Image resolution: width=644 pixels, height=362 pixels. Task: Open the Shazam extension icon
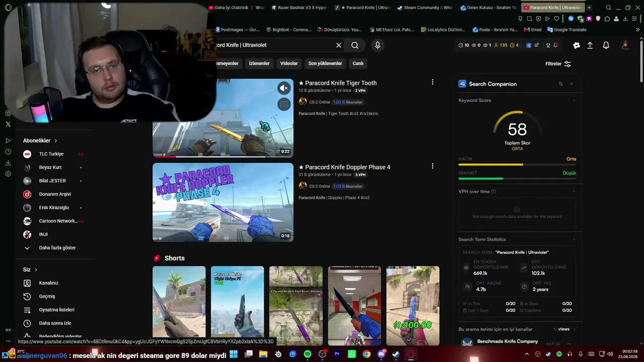[571, 19]
